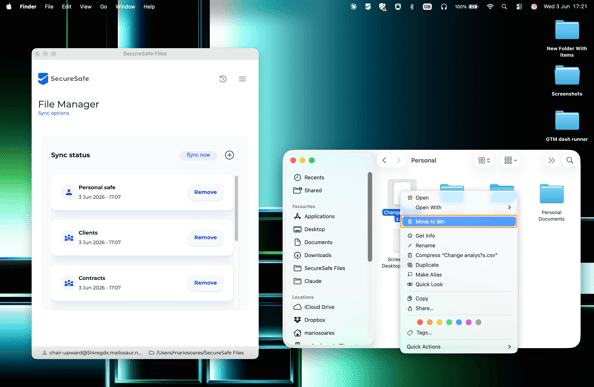Open Dropbox in Finder sidebar
594x387 pixels.
click(310, 320)
